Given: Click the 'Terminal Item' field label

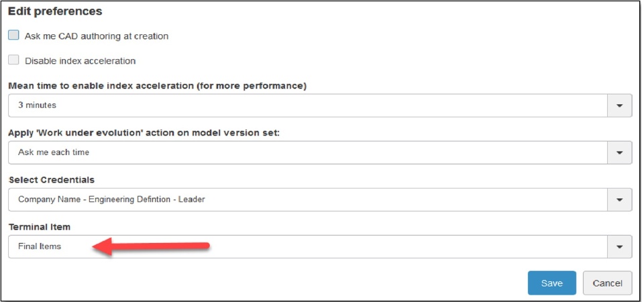Looking at the screenshot, I should click(x=39, y=228).
